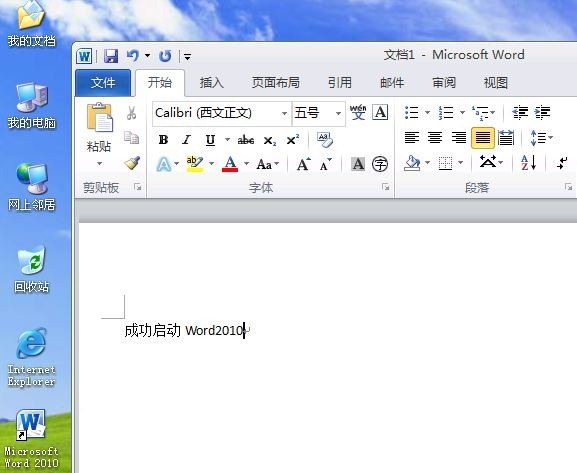
Task: Toggle highlighted Justify alignment button
Action: pos(483,138)
